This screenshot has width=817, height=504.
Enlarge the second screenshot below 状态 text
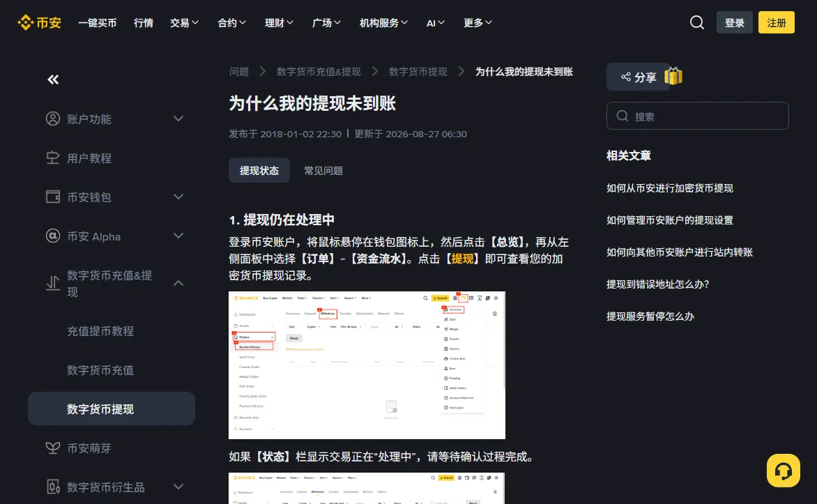(367, 489)
